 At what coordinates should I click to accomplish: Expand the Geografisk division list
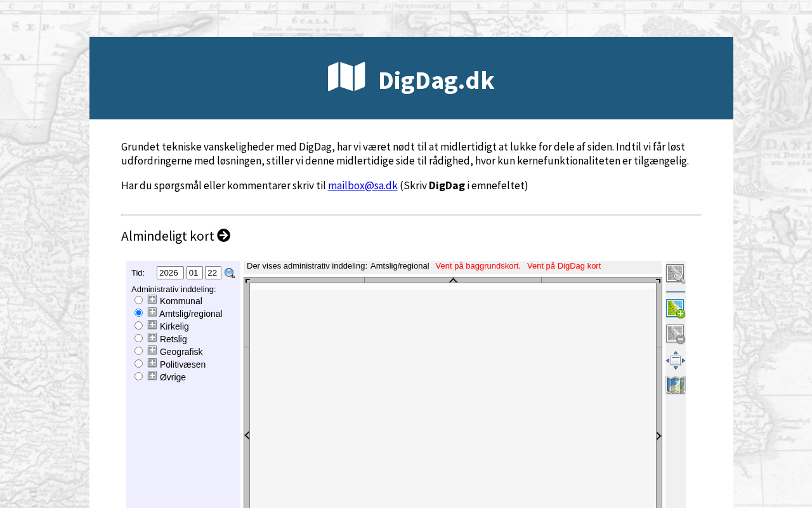[x=152, y=351]
